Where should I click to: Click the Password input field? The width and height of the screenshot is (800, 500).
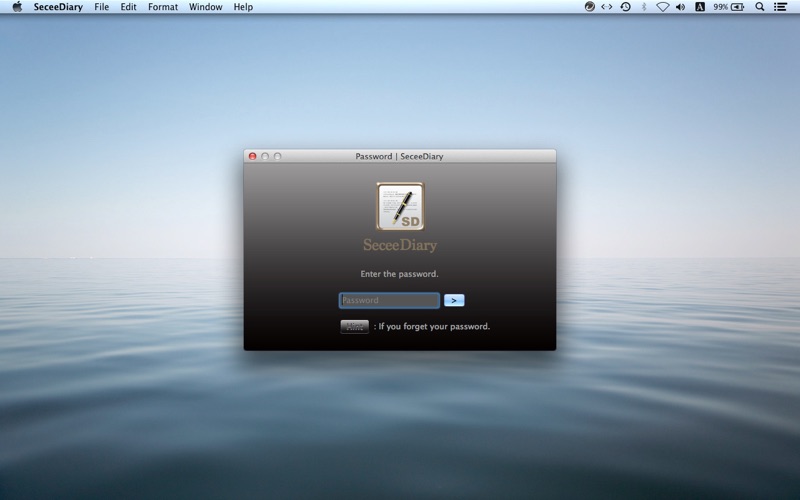389,300
